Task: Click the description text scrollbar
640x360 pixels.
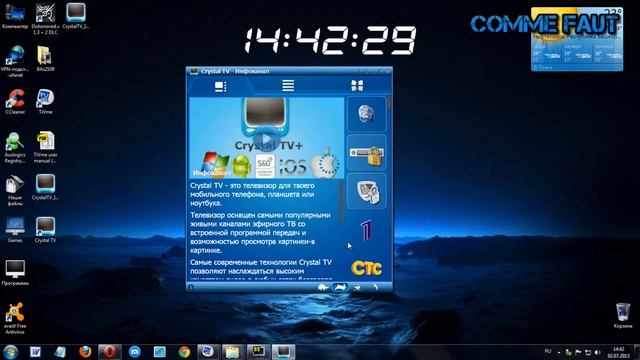Action: point(341,202)
